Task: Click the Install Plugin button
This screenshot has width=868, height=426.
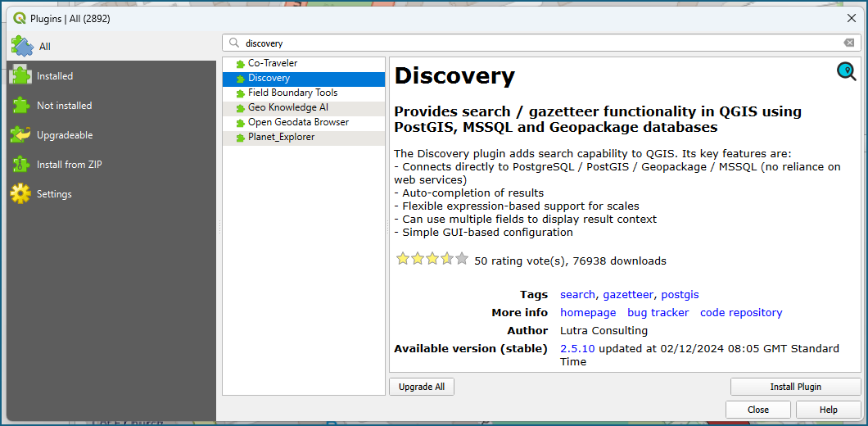Action: [795, 387]
